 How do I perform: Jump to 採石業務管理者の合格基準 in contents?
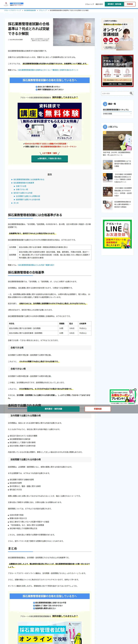click(x=24, y=183)
